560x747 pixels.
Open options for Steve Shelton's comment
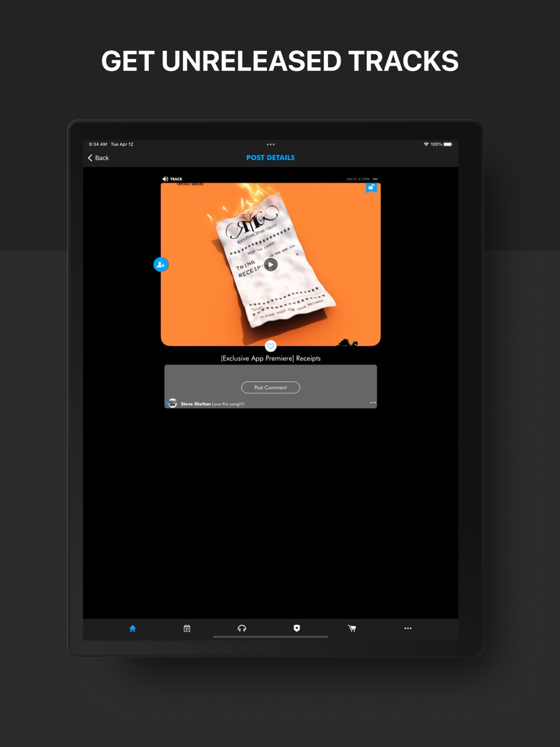(x=373, y=403)
